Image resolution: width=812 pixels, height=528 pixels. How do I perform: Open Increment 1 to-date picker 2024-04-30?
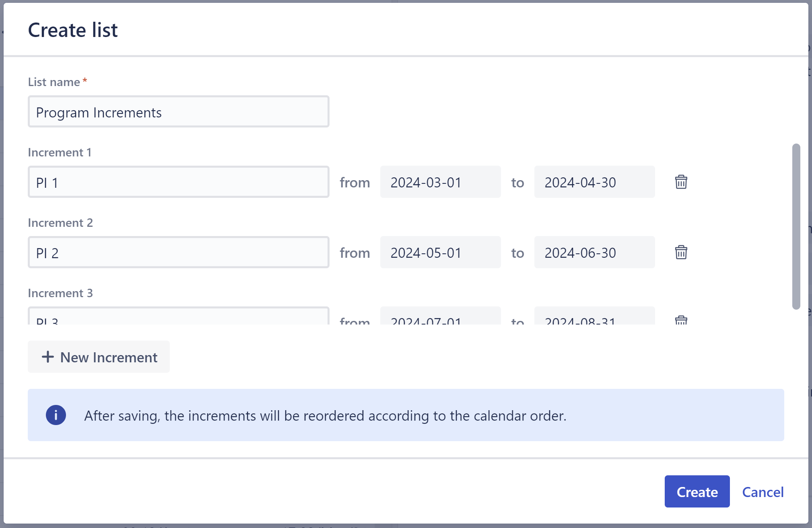[594, 182]
